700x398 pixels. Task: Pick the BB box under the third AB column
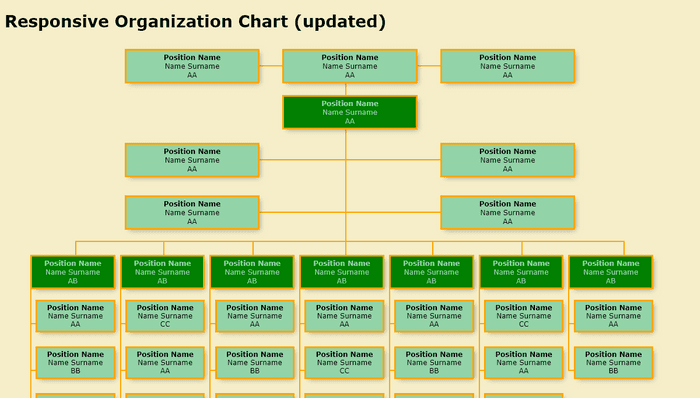tap(255, 363)
